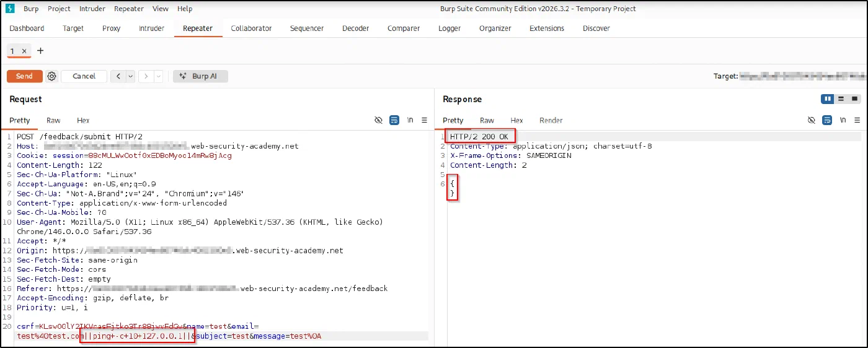Switch to the Discover tab

pyautogui.click(x=596, y=28)
